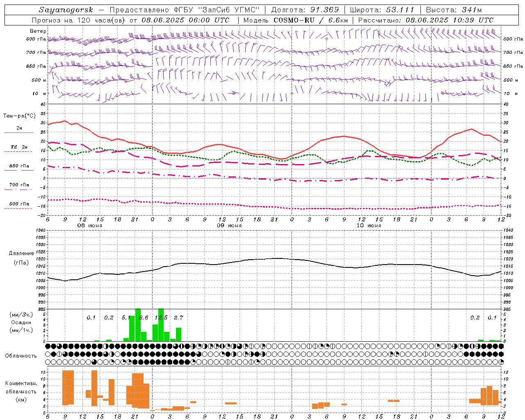Image resolution: width=525 pixels, height=420 pixels.
Task: Click the Широта: 53.111 value
Action: (x=382, y=10)
